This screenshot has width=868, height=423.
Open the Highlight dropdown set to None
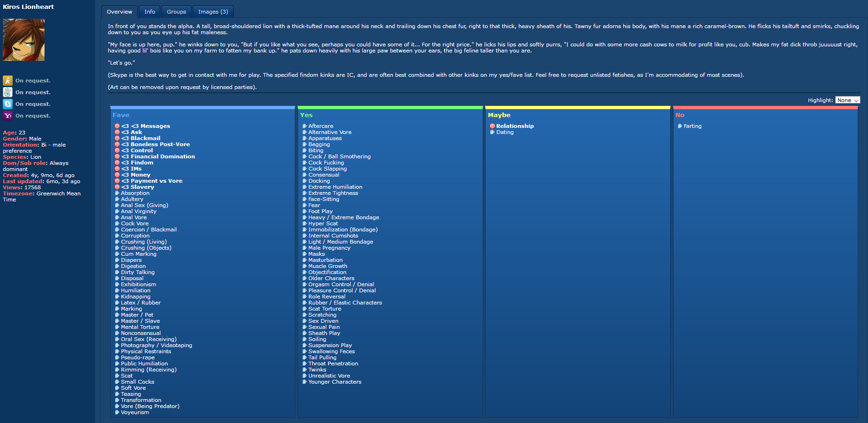pyautogui.click(x=847, y=100)
